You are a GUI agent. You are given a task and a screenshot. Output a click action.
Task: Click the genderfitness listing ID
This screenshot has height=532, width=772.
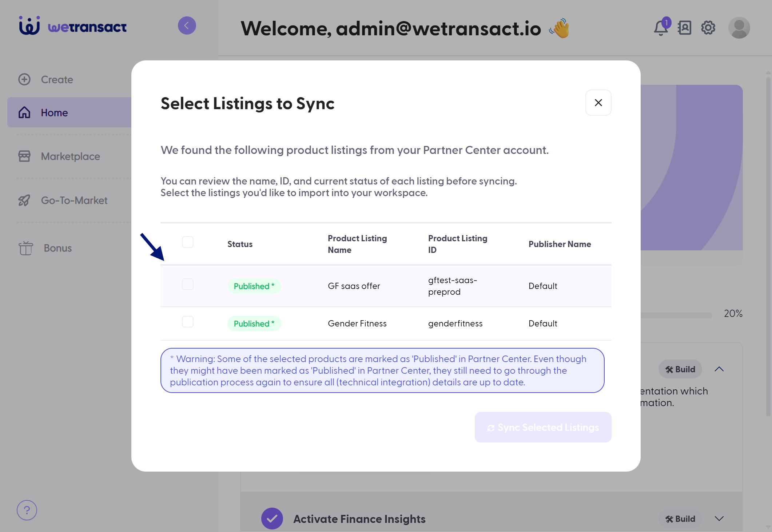455,323
